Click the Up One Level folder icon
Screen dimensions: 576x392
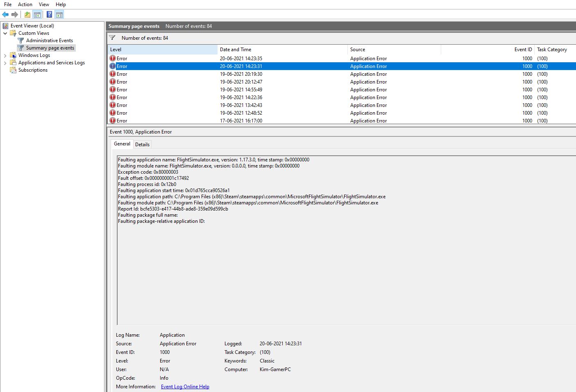pyautogui.click(x=27, y=15)
